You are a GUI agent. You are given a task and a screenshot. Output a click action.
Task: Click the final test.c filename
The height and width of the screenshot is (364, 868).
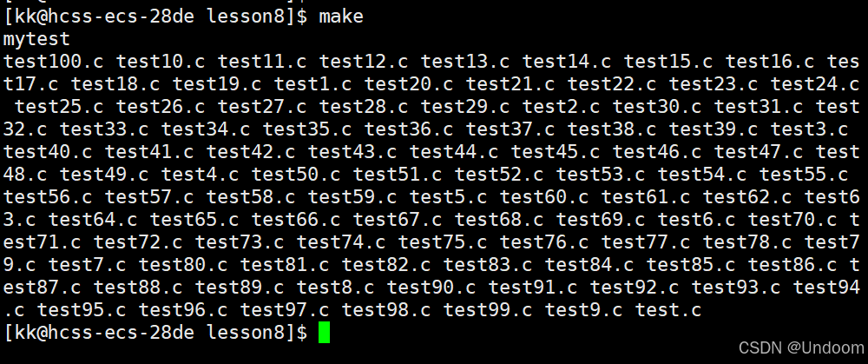pos(668,311)
